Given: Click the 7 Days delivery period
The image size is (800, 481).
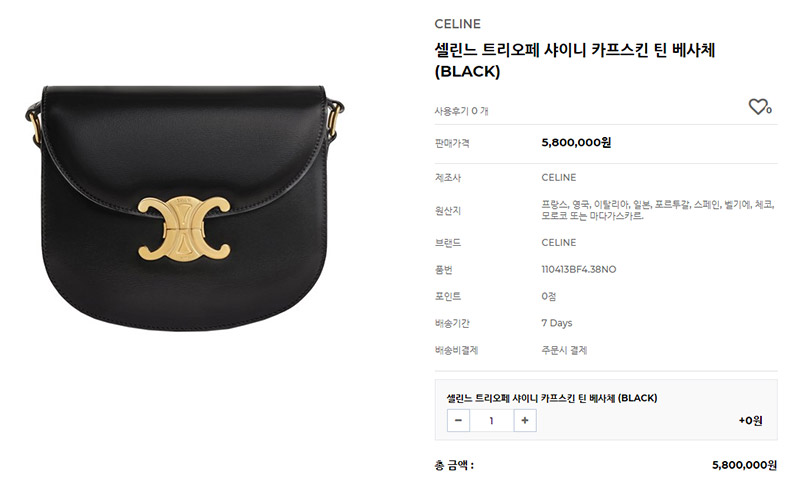Looking at the screenshot, I should pos(557,323).
